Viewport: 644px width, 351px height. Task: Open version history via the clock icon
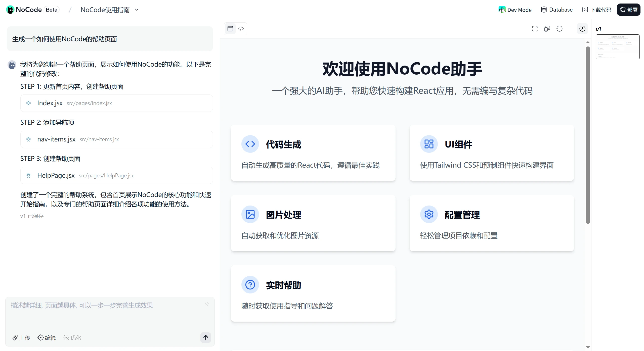pos(582,29)
